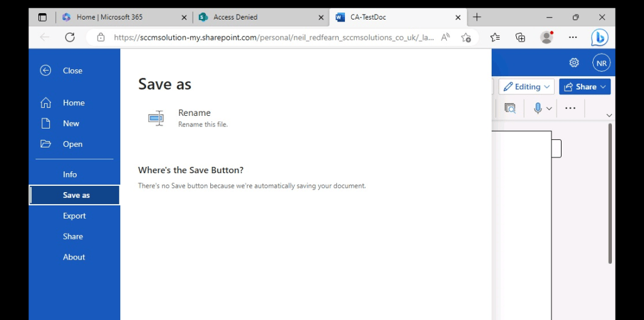Screen dimensions: 644x320
Task: Select Info in the side menu
Action: pos(70,174)
